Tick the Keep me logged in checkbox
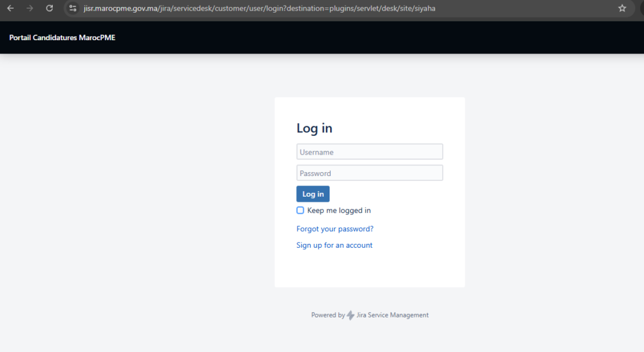This screenshot has width=644, height=352. click(x=301, y=211)
